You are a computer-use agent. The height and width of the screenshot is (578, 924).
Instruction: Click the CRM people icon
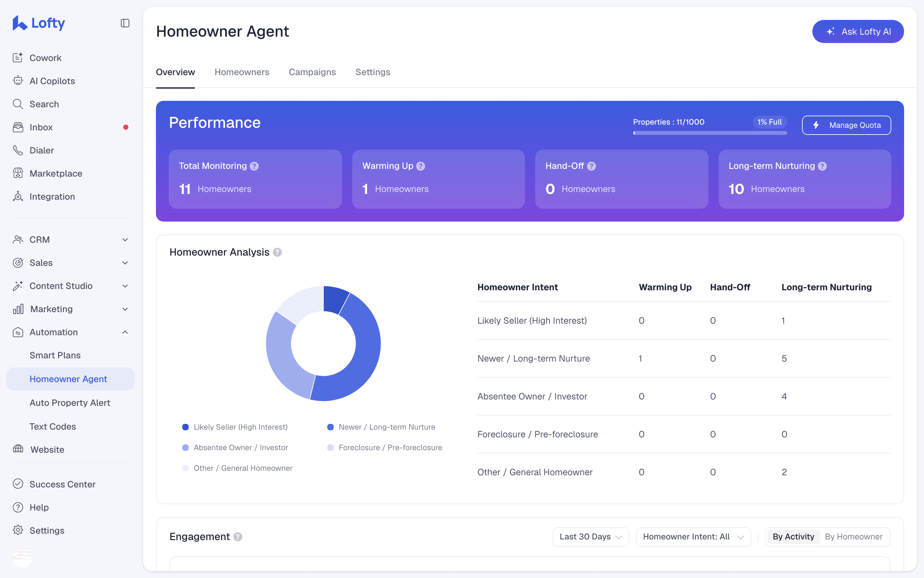(18, 240)
